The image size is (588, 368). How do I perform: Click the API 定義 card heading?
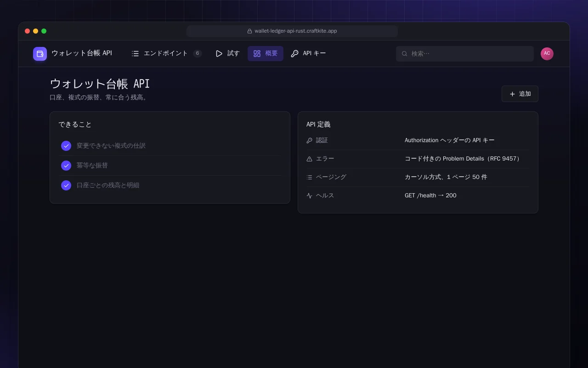(318, 125)
